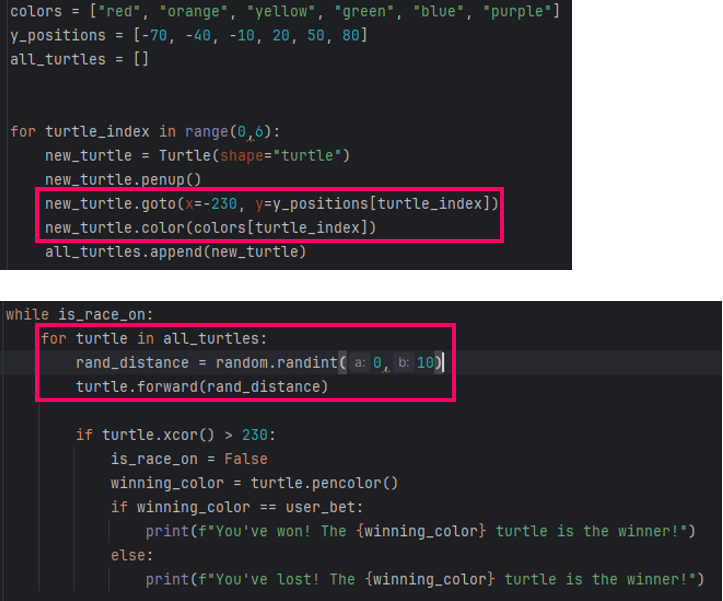The width and height of the screenshot is (723, 601).
Task: Click the 'while is_race_on:' line
Action: (79, 315)
